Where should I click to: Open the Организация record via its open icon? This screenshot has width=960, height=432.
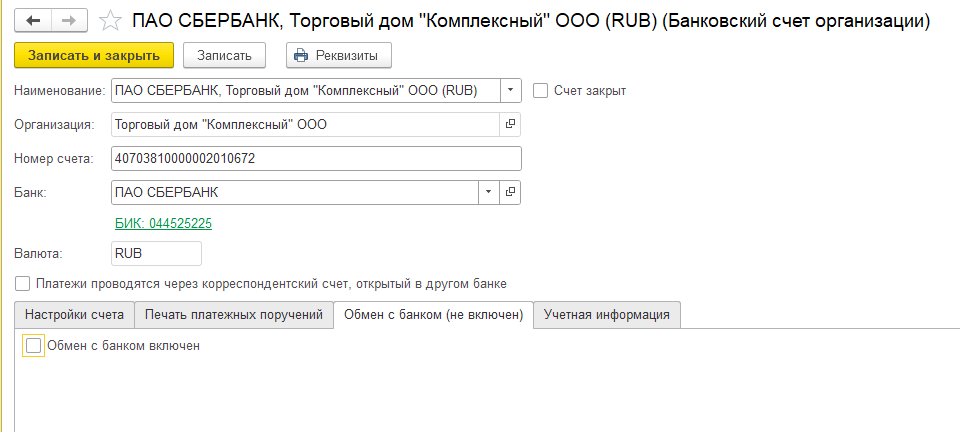pos(510,125)
